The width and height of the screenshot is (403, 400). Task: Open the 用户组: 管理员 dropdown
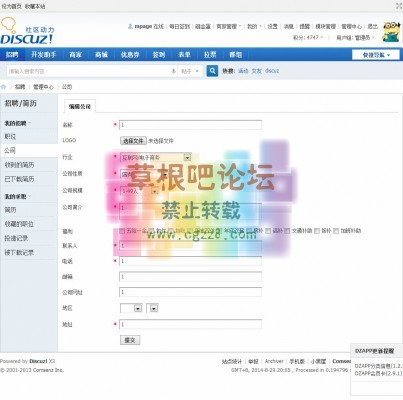point(355,38)
